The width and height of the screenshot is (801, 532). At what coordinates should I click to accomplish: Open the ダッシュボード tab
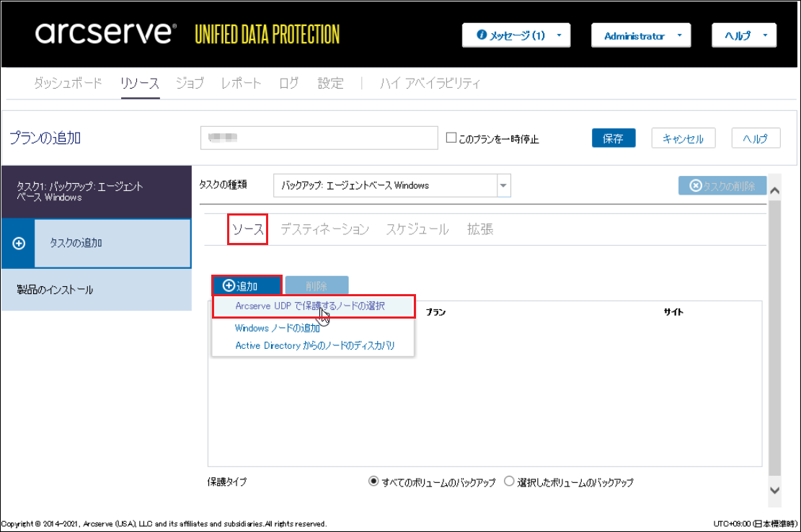(68, 83)
